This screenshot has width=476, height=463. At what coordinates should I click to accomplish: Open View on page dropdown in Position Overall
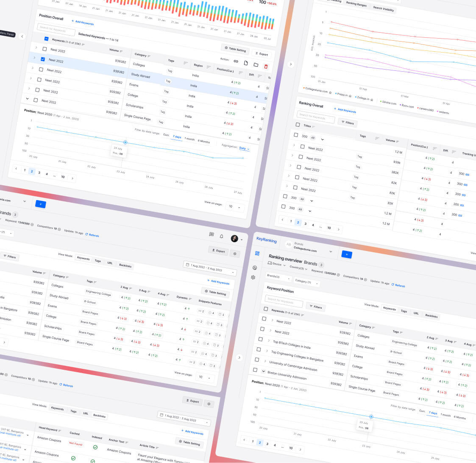(x=235, y=206)
